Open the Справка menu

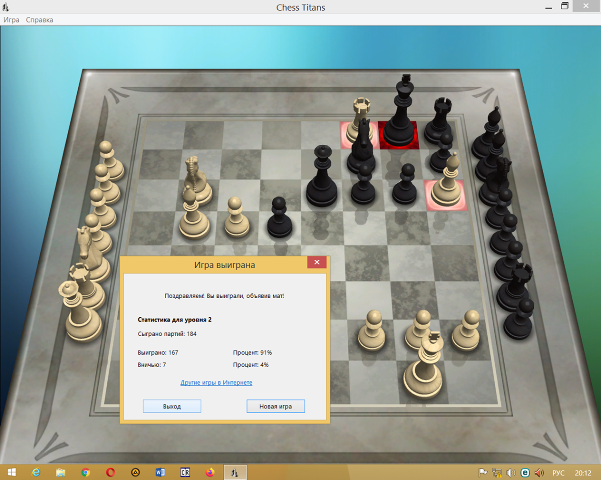[x=39, y=20]
